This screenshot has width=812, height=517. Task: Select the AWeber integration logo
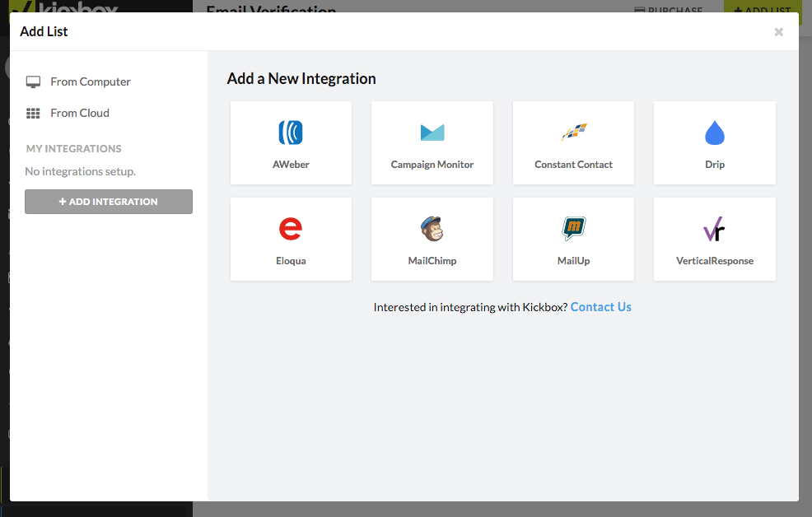pos(291,133)
